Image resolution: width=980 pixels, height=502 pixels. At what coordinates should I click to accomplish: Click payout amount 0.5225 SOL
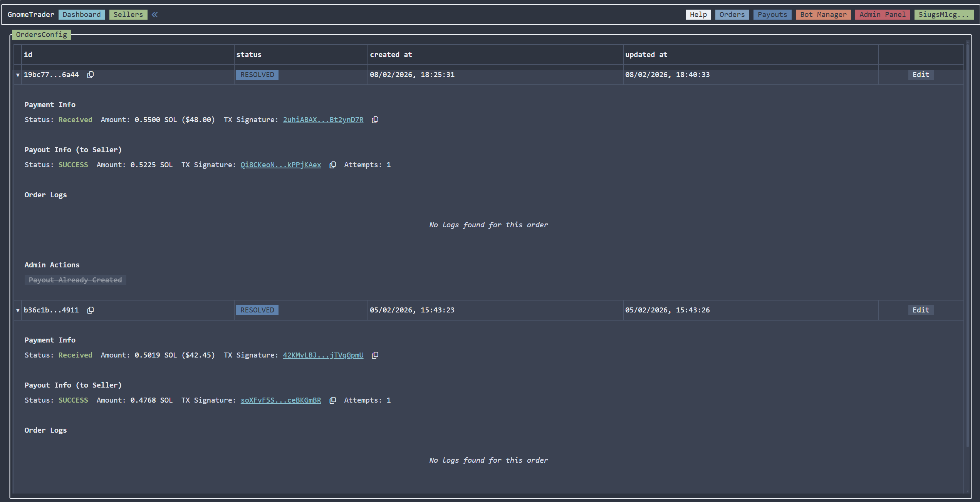point(151,165)
